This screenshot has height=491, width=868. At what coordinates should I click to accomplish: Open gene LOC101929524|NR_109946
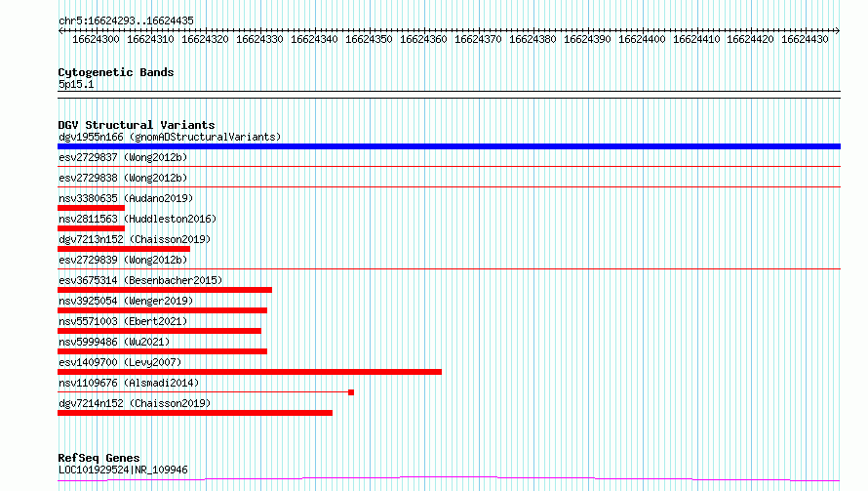tap(123, 470)
